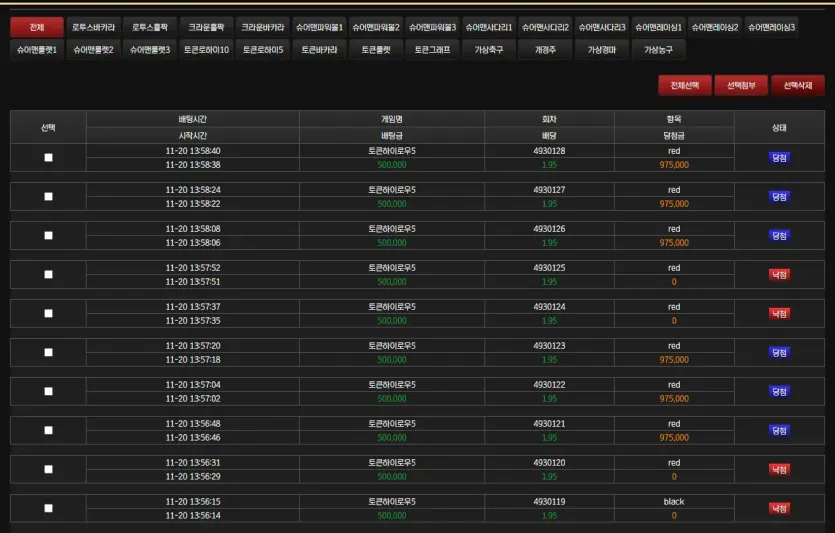Switch to the 슈어맨사다리2 tab
This screenshot has width=835, height=533.
(x=545, y=27)
